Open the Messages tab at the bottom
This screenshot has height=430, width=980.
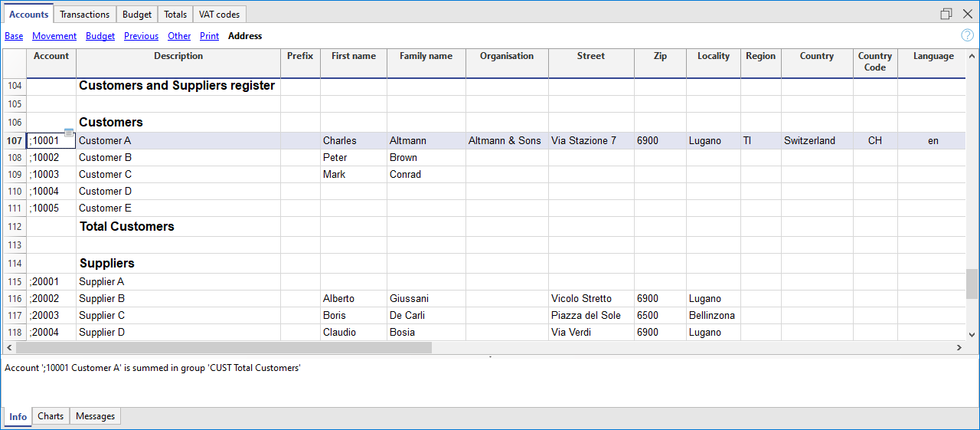click(x=96, y=416)
